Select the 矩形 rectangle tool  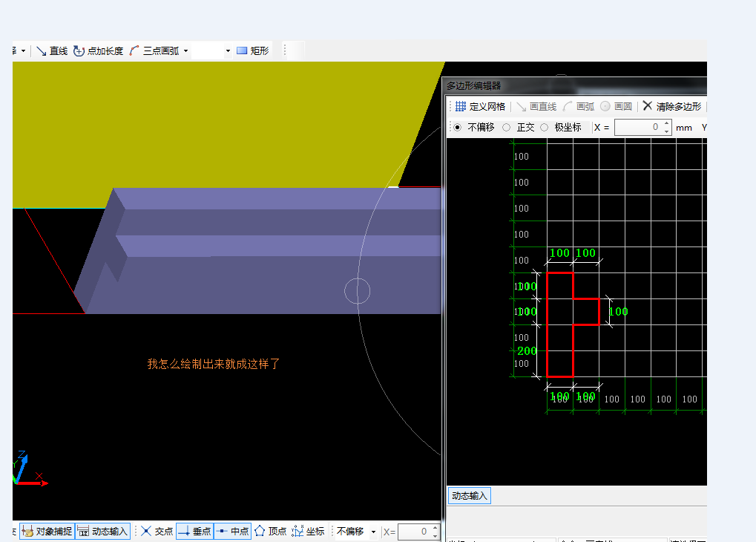pyautogui.click(x=253, y=50)
